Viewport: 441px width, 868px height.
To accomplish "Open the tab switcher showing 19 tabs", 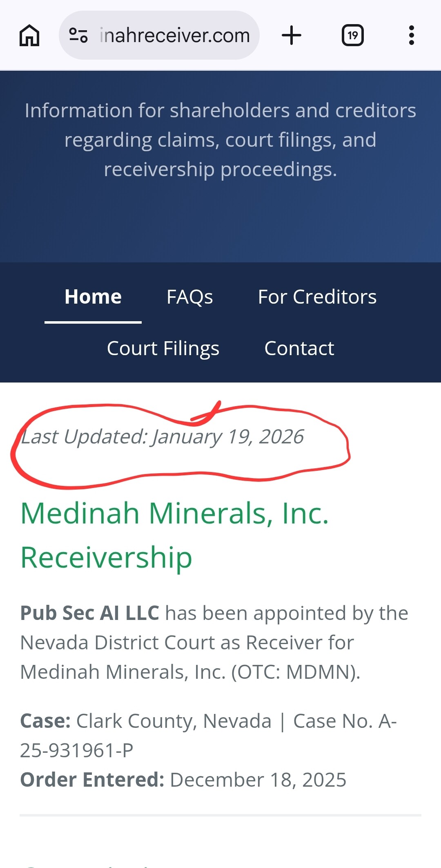I will pyautogui.click(x=353, y=35).
